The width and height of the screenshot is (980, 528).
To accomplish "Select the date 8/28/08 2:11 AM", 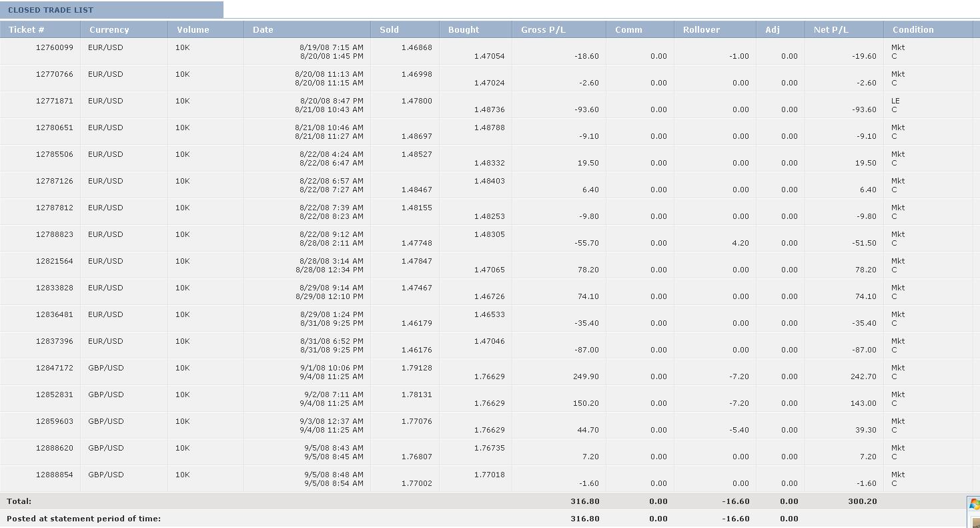I will [x=332, y=243].
